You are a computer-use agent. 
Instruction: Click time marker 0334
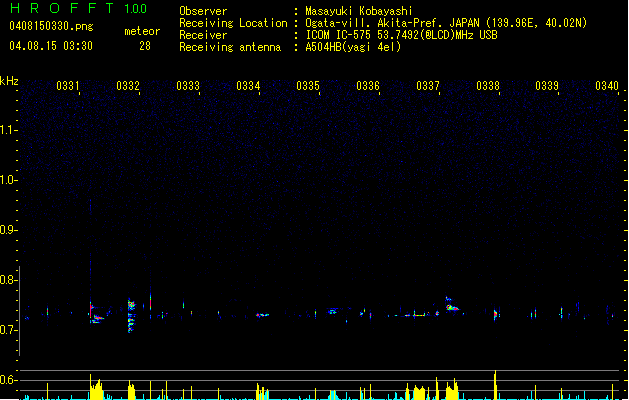click(248, 86)
